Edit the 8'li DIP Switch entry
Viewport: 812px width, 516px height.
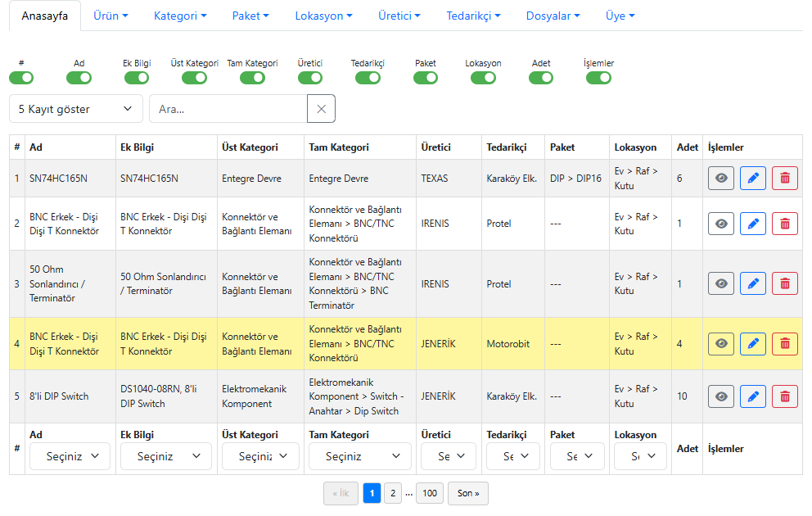753,396
